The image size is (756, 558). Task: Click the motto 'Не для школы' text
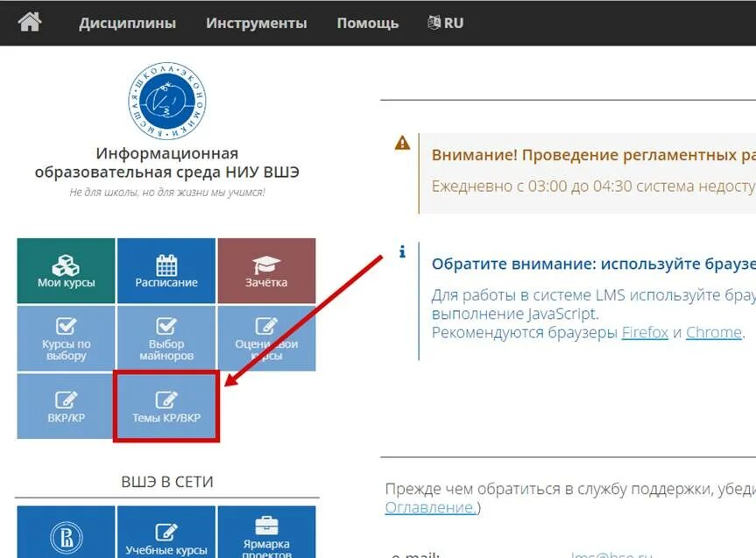[166, 193]
